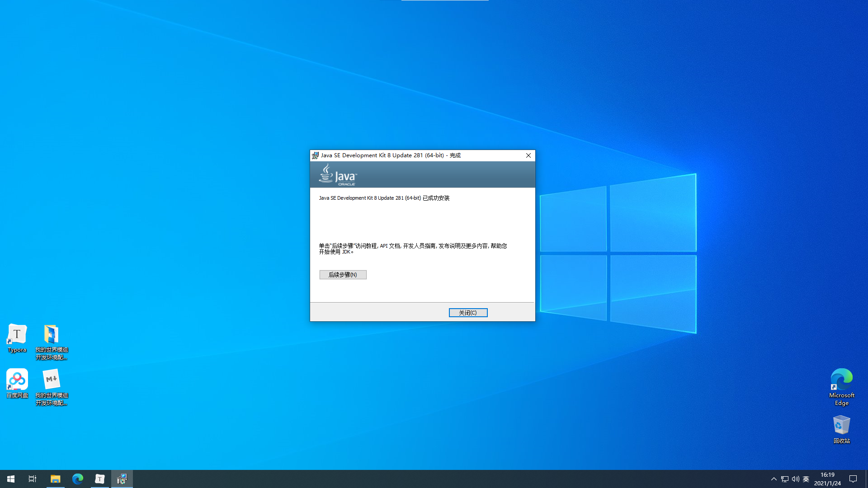
Task: Click the network status tray icon
Action: click(785, 479)
